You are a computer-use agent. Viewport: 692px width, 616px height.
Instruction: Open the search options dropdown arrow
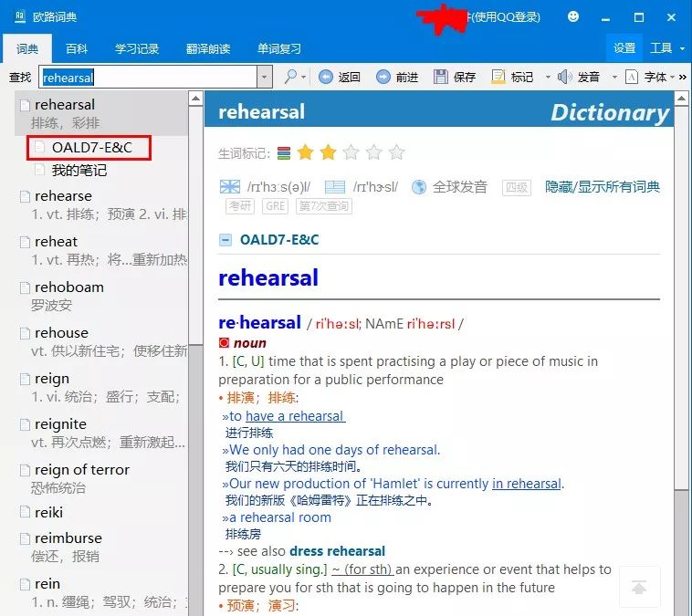click(304, 77)
